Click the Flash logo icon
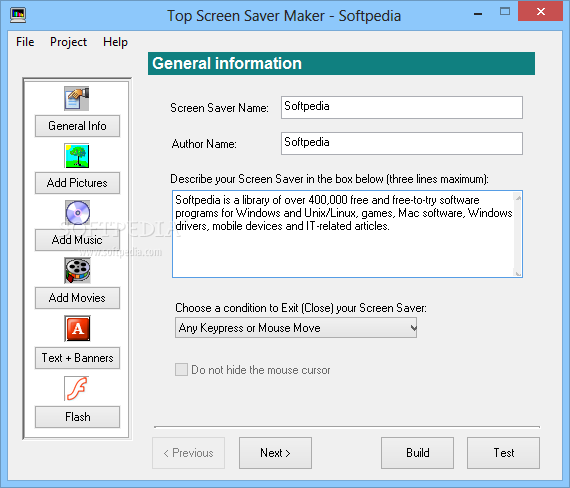The image size is (570, 488). tap(77, 389)
